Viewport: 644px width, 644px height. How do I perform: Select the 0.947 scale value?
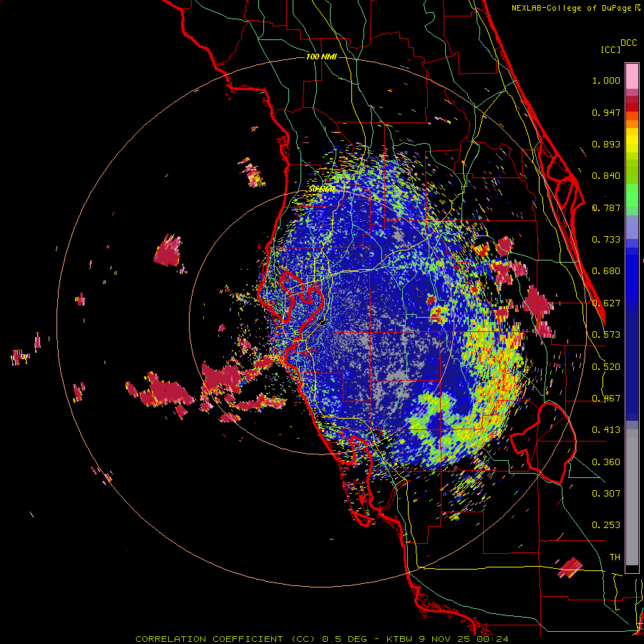pos(606,112)
